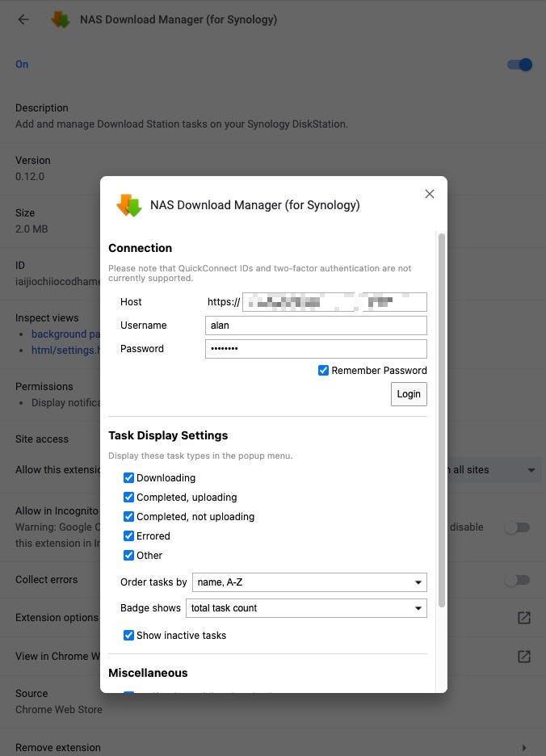Viewport: 546px width, 756px height.
Task: Click the Miscellaneous heading
Action: [x=148, y=673]
